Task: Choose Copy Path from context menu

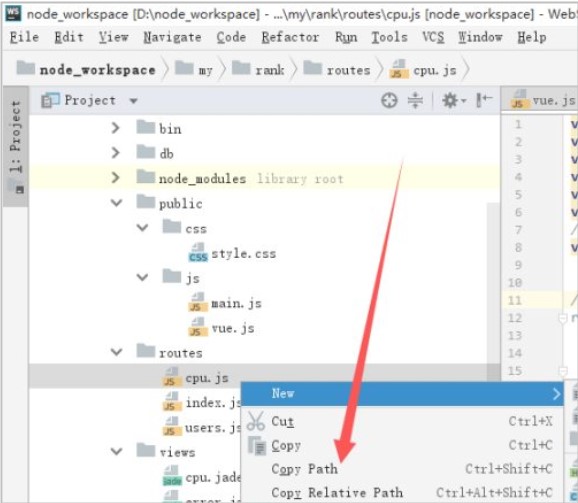Action: coord(402,469)
